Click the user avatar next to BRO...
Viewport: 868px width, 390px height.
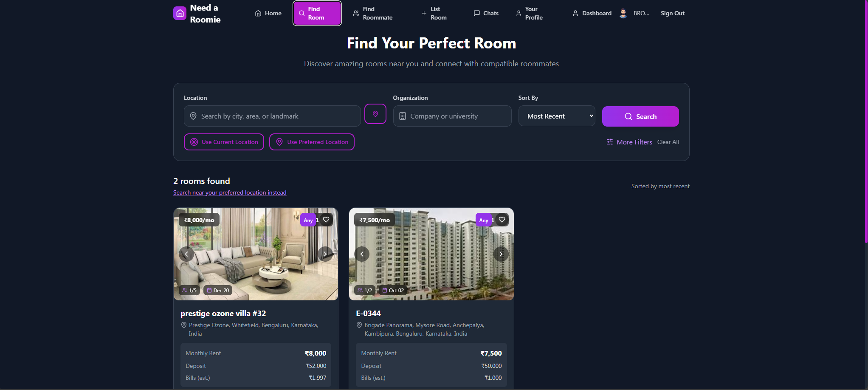tap(623, 13)
